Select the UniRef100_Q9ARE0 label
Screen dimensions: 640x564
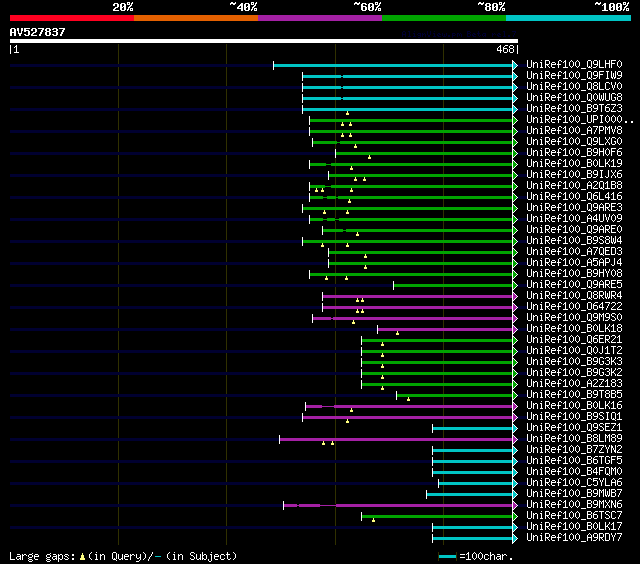pos(574,230)
